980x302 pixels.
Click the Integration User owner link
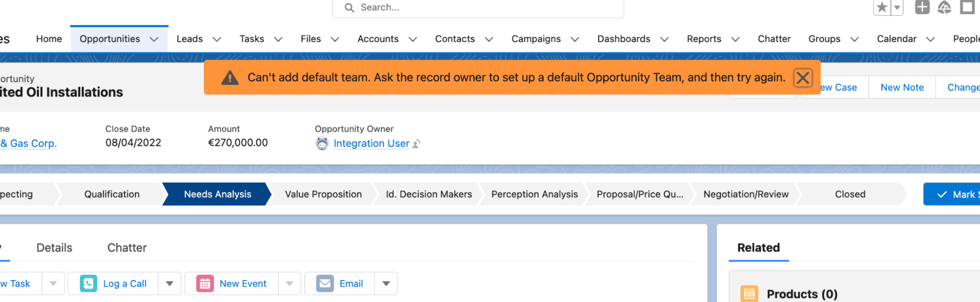pos(371,143)
